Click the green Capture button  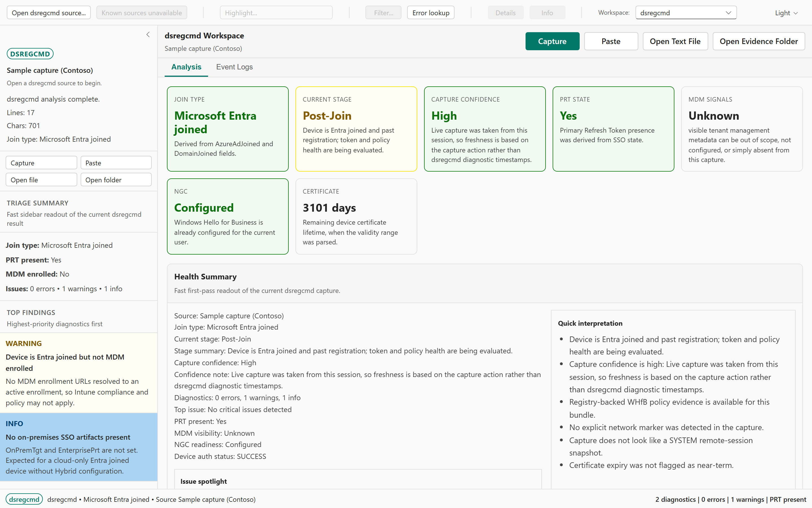coord(552,41)
